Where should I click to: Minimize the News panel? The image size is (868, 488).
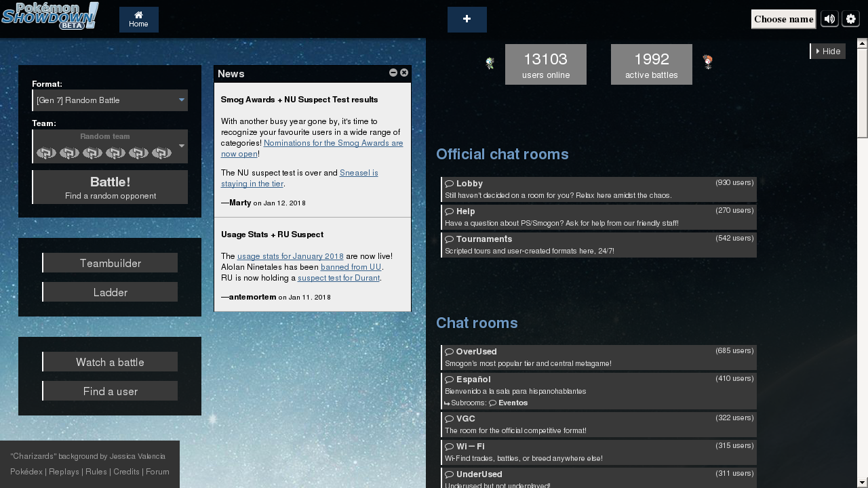(393, 73)
